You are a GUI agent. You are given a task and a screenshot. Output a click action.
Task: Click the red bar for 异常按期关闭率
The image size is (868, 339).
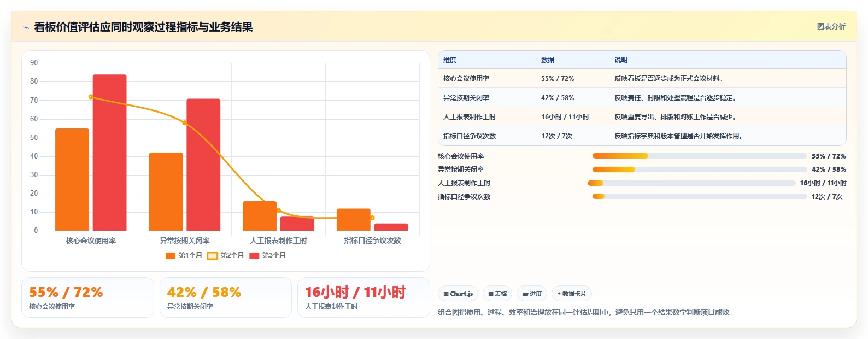tap(203, 165)
